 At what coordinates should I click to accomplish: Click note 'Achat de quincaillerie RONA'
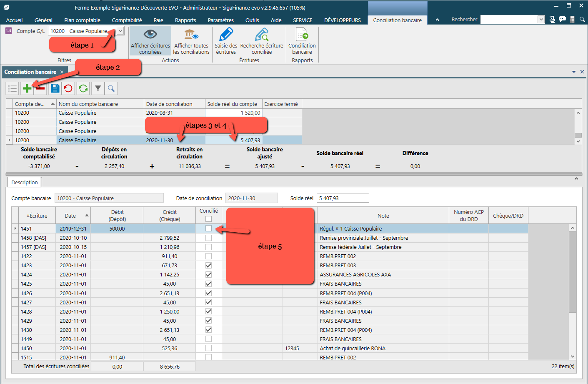(353, 348)
